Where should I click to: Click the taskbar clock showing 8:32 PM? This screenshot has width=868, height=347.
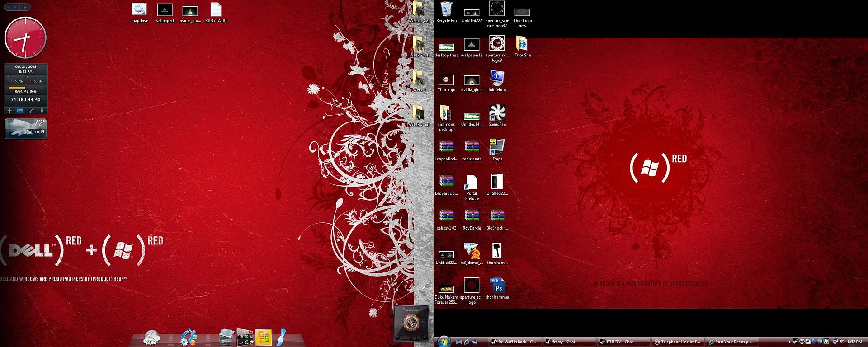[x=855, y=342]
